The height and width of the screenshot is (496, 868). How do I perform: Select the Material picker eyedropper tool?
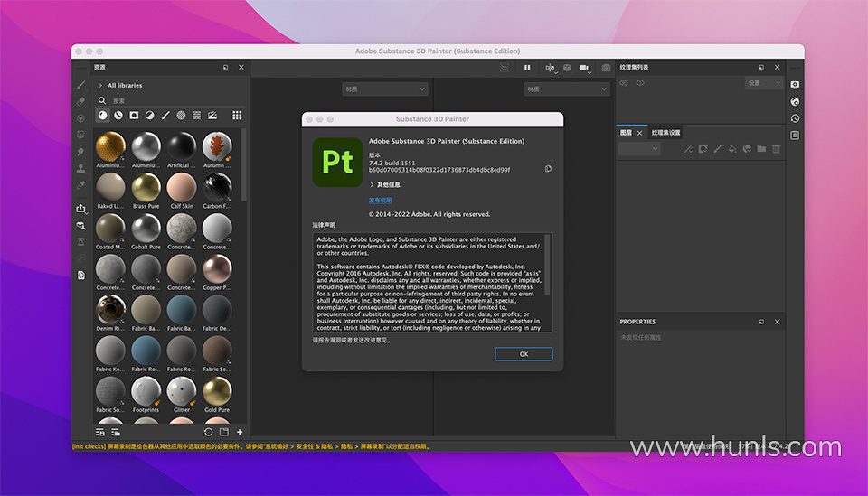tap(80, 185)
